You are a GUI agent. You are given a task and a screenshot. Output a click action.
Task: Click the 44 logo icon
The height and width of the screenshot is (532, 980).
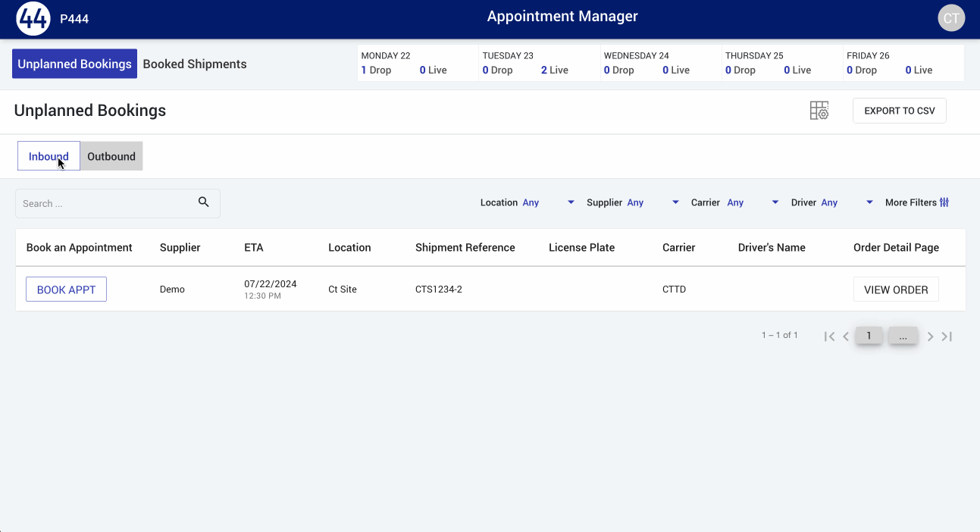[x=33, y=18]
